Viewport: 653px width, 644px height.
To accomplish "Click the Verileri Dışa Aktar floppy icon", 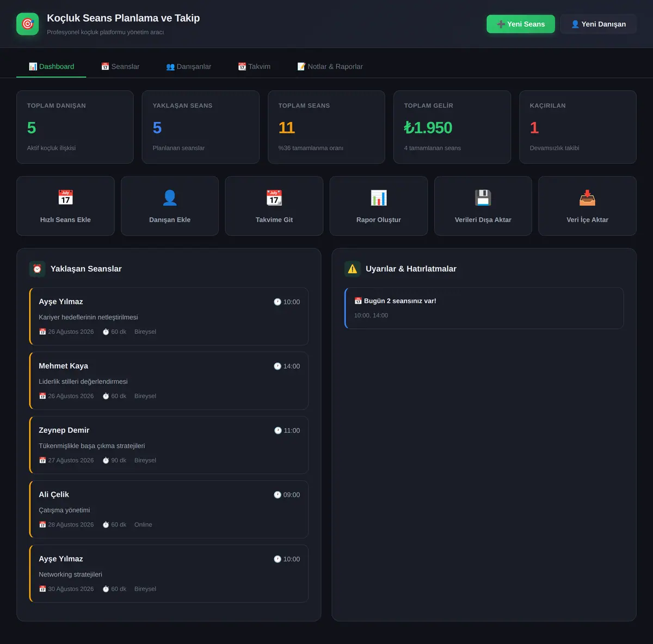I will click(x=483, y=197).
